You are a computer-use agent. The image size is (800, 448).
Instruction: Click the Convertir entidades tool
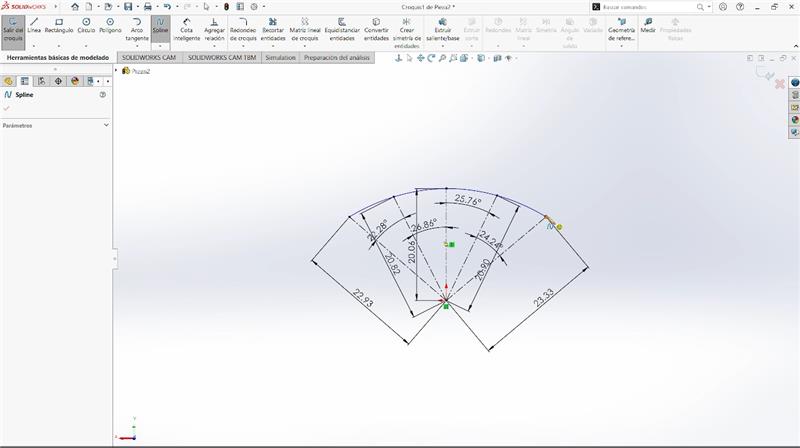[x=377, y=30]
